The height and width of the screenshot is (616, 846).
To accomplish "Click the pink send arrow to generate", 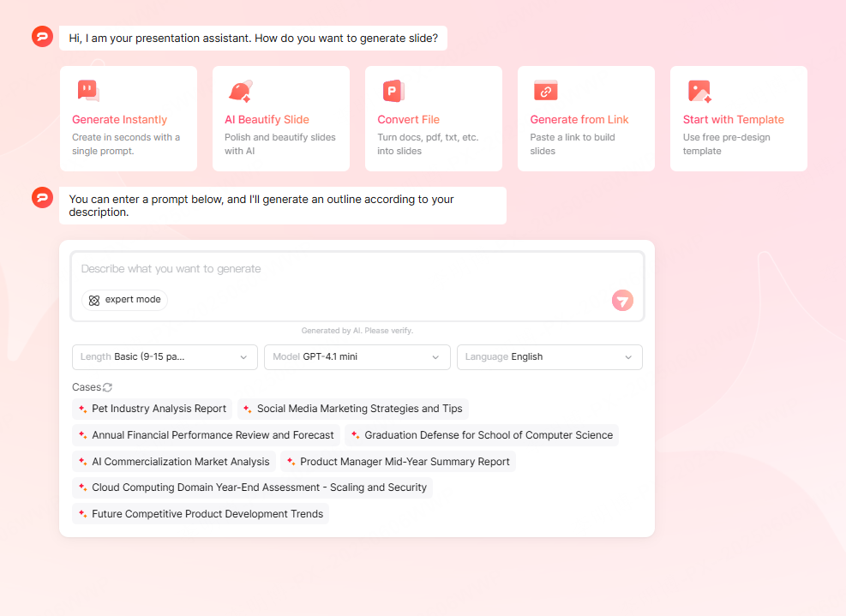I will coord(621,300).
